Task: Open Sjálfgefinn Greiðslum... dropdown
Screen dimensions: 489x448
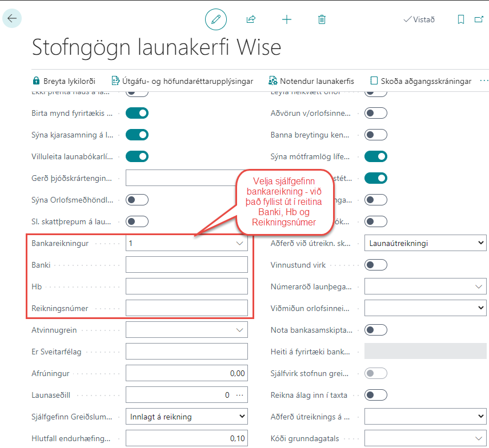Action: click(x=186, y=417)
